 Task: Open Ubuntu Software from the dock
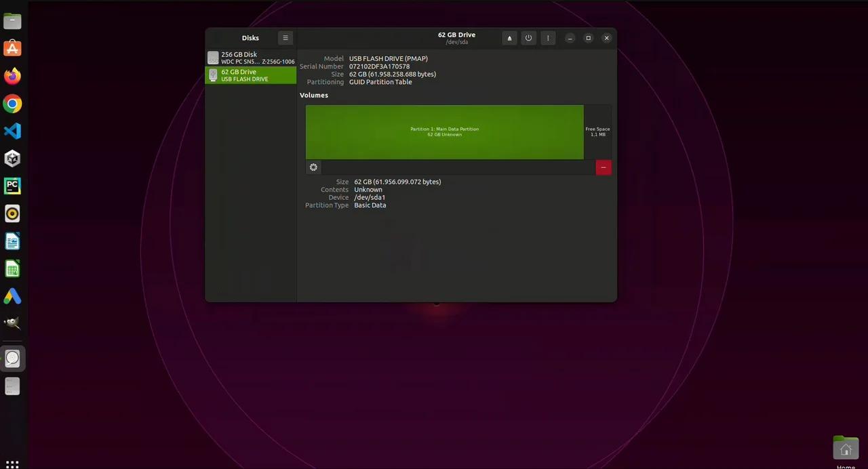click(12, 47)
